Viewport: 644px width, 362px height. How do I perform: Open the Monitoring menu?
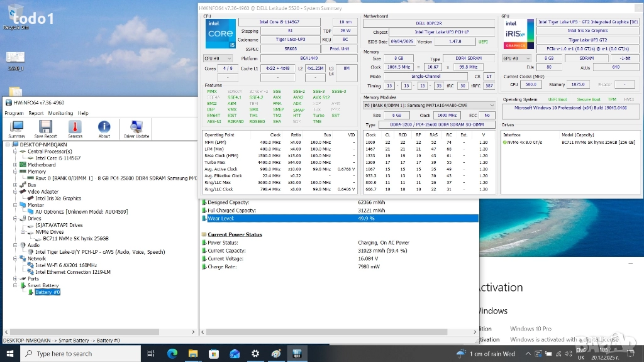pyautogui.click(x=60, y=113)
